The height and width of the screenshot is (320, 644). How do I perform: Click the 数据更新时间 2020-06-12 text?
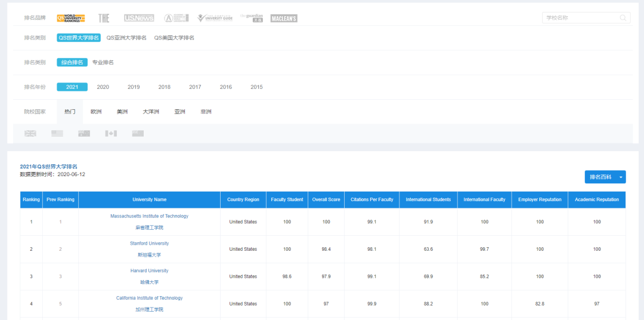[x=52, y=174]
